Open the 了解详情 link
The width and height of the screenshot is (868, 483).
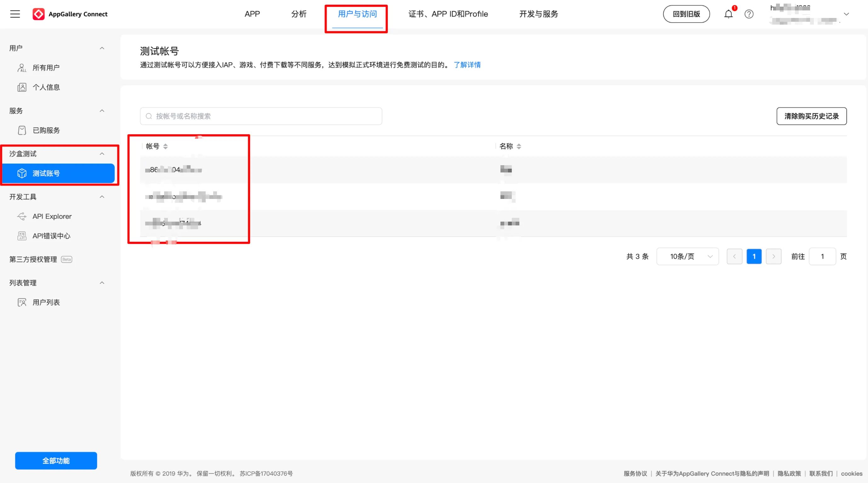point(467,65)
